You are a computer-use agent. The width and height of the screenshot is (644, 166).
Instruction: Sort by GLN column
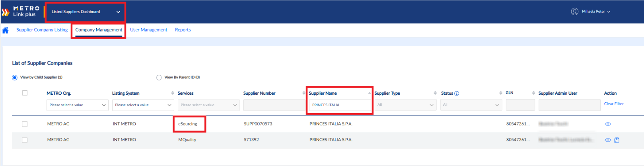pyautogui.click(x=533, y=93)
